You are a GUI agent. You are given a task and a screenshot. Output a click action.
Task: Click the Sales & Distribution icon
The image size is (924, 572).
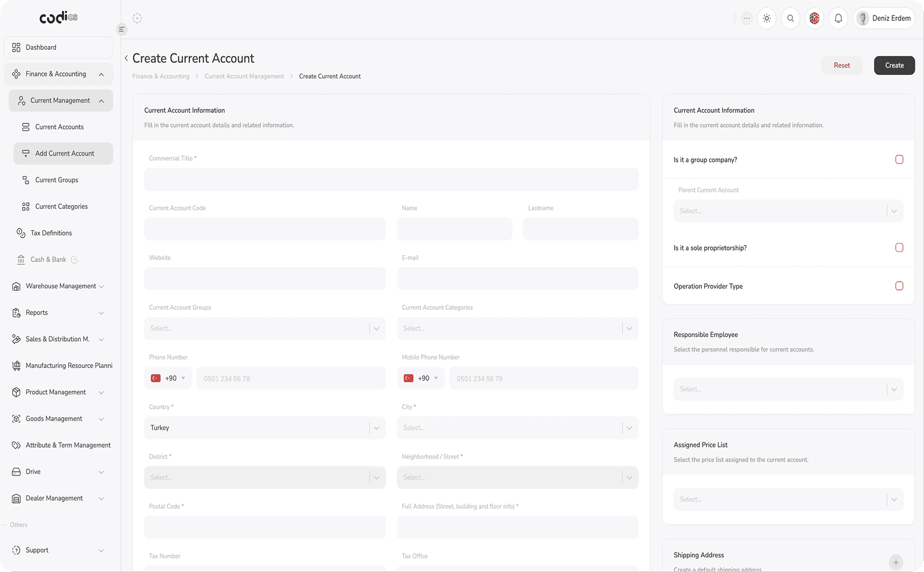pos(16,339)
